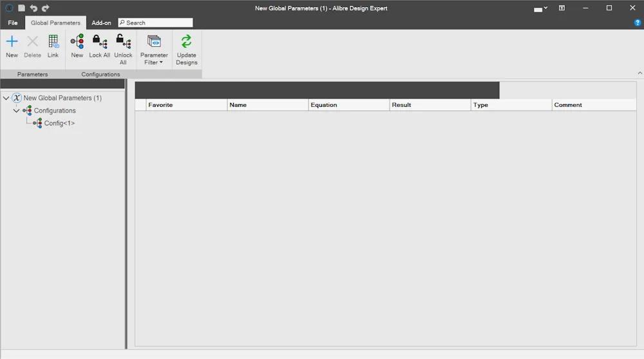Minimize the Alibre Design window

pyautogui.click(x=585, y=8)
